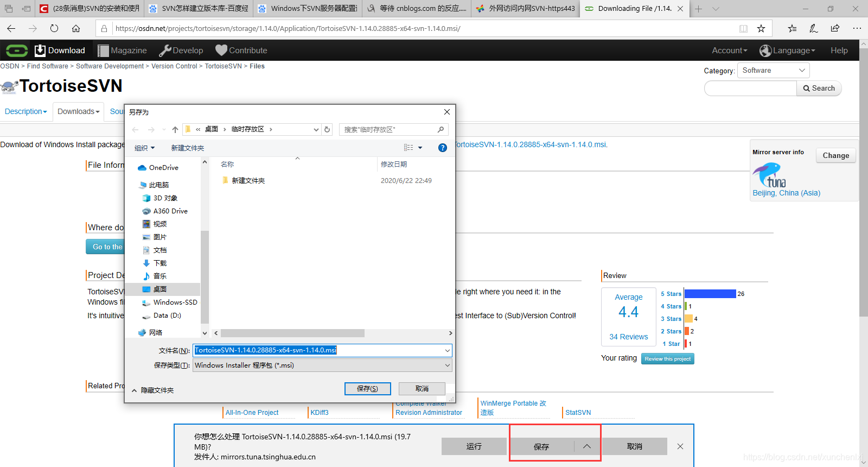This screenshot has height=467, width=868.
Task: Open the Language dropdown menu
Action: click(x=788, y=51)
